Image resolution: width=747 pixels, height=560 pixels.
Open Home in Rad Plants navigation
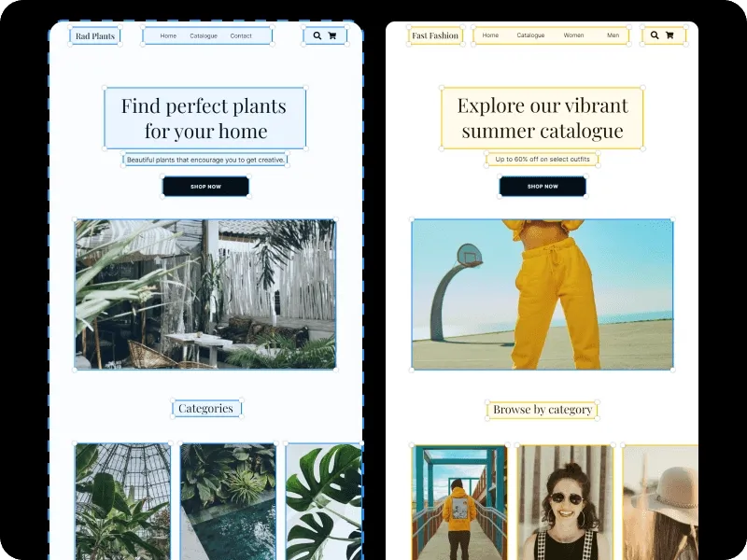point(168,35)
